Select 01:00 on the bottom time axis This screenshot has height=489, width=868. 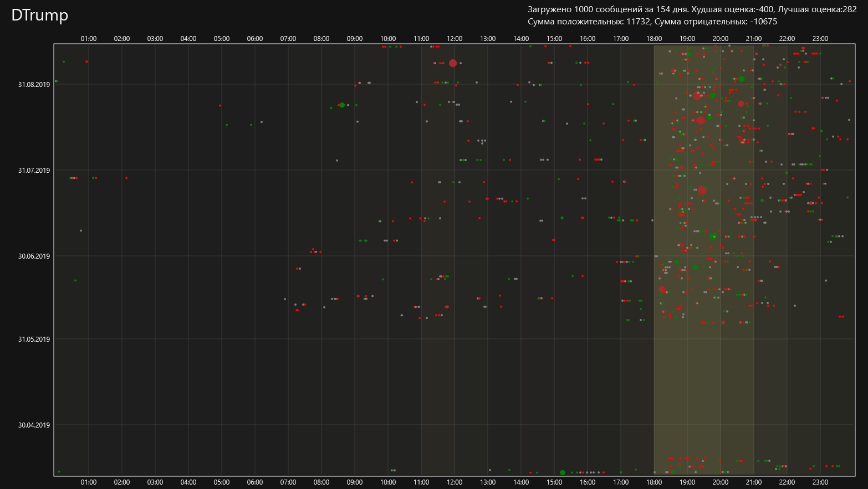89,482
